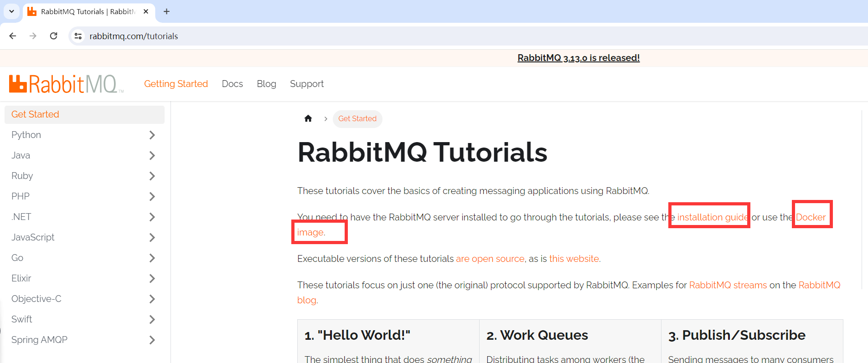Open a new browser tab with plus
Screen dimensions: 868x363
coord(166,11)
